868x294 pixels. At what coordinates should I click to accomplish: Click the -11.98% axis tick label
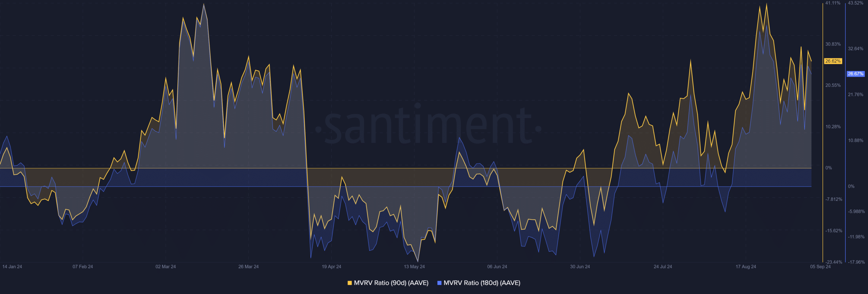[x=856, y=237]
